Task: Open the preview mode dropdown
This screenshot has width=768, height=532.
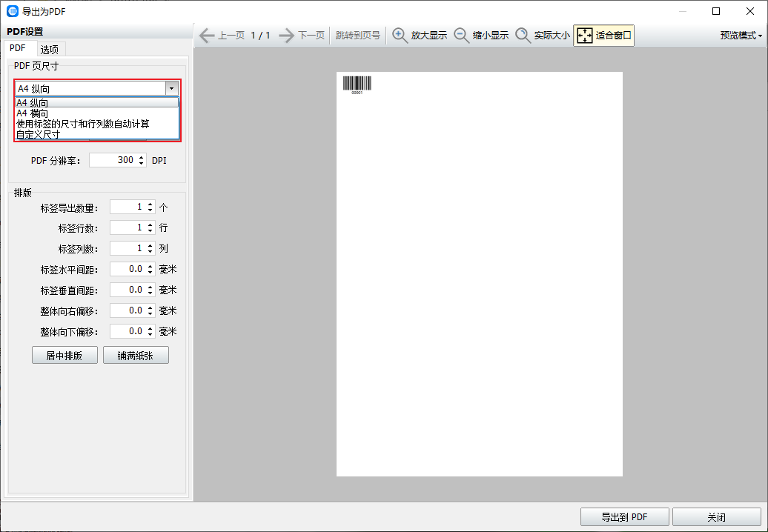Action: pyautogui.click(x=741, y=36)
